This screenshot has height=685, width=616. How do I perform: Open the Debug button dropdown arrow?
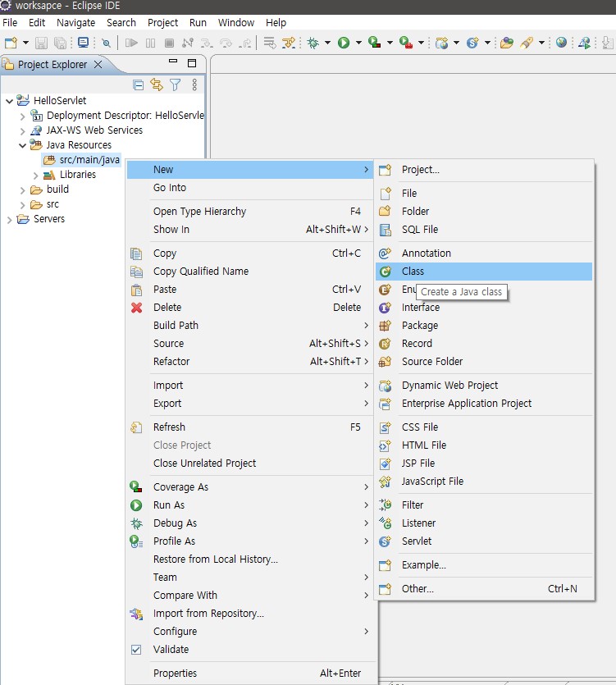(327, 43)
